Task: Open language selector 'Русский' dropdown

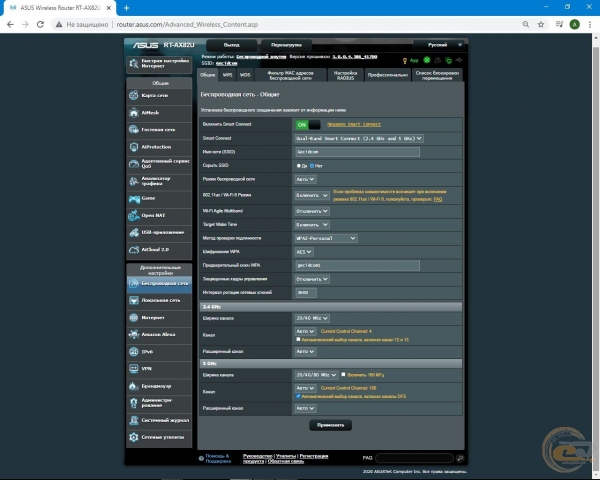Action: 439,45
